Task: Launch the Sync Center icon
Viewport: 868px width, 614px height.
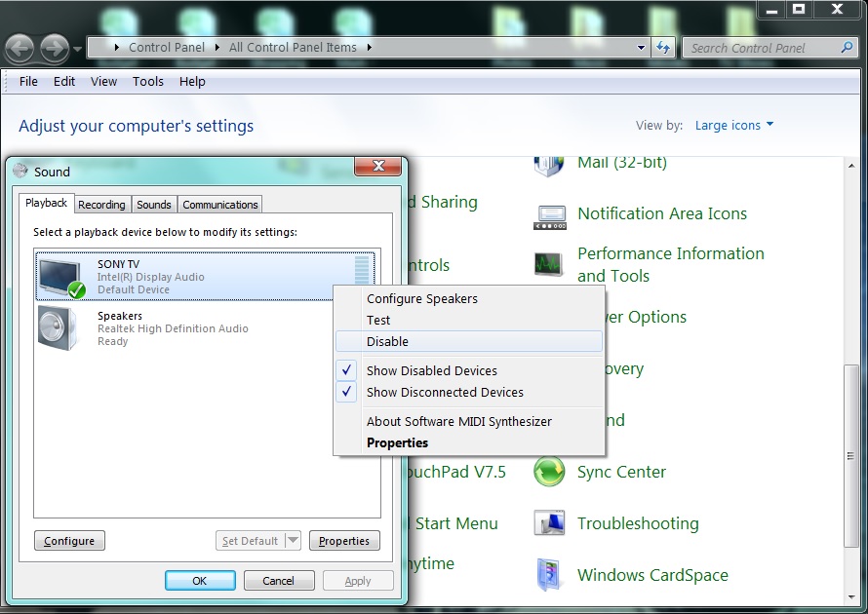Action: [x=549, y=473]
